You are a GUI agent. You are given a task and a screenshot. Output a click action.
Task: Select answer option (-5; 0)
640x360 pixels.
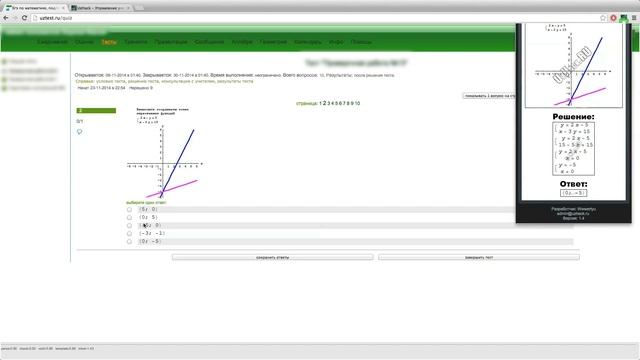pyautogui.click(x=129, y=226)
